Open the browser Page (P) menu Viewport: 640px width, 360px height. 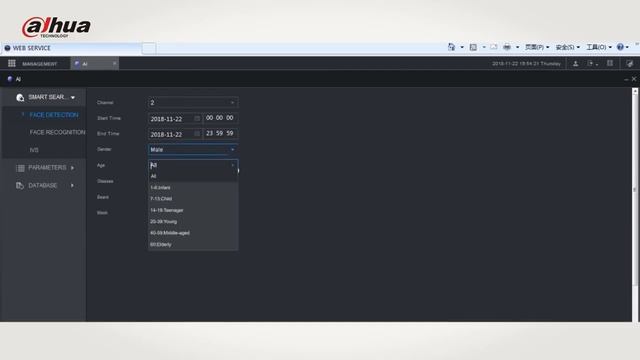[x=537, y=47]
